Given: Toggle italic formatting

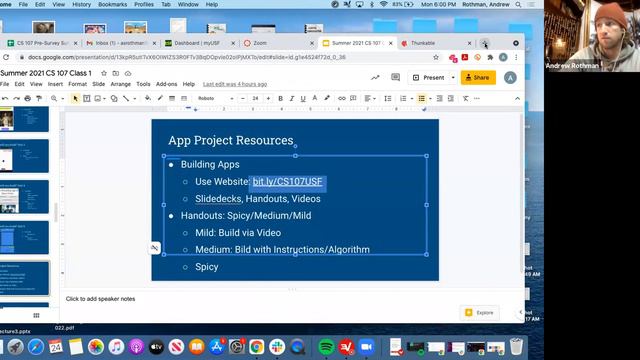Looking at the screenshot, I should pos(291,98).
